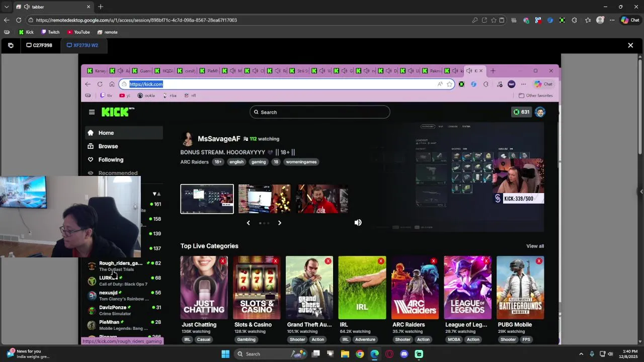The image size is (644, 362).
Task: Click the MOBA tag under League of Legends
Action: click(454, 339)
